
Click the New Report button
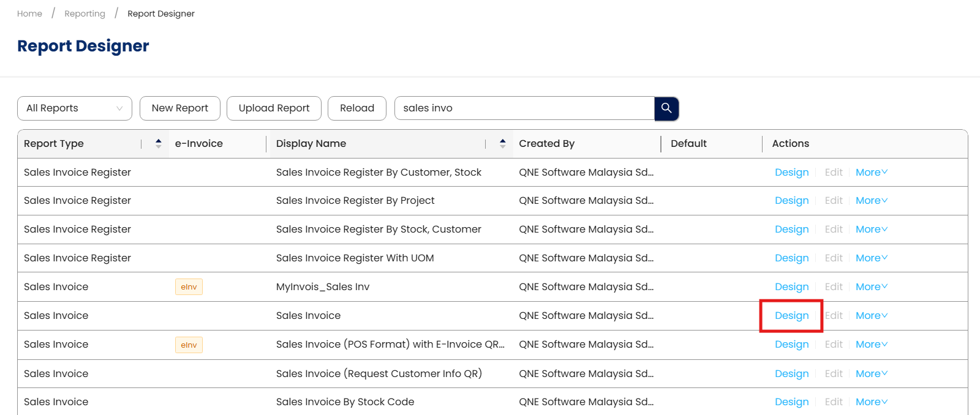[x=180, y=108]
